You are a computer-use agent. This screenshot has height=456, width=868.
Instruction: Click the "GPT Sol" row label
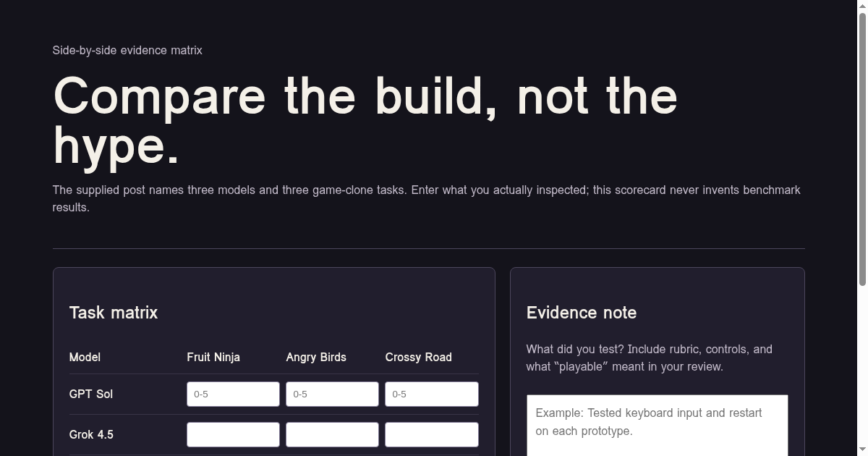[x=91, y=394]
